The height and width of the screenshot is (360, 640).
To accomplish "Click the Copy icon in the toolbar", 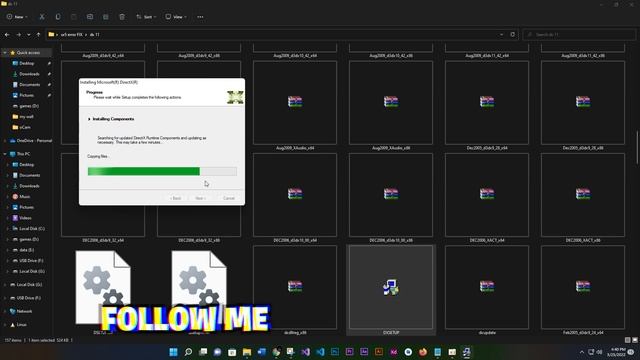I will (58, 17).
